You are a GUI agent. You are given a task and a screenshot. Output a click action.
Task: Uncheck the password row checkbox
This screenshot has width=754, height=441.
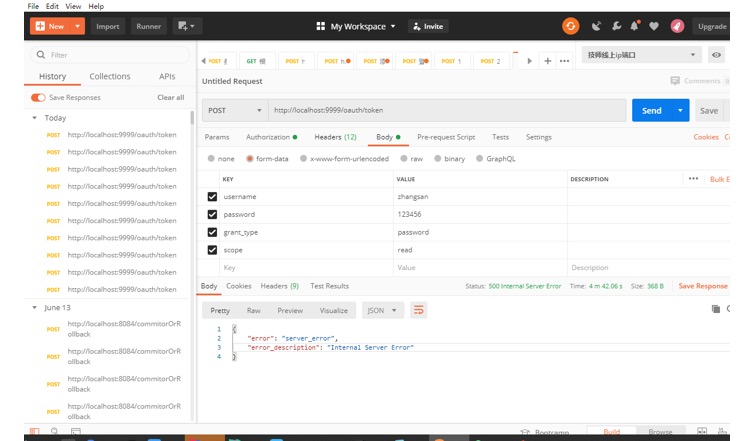point(212,214)
